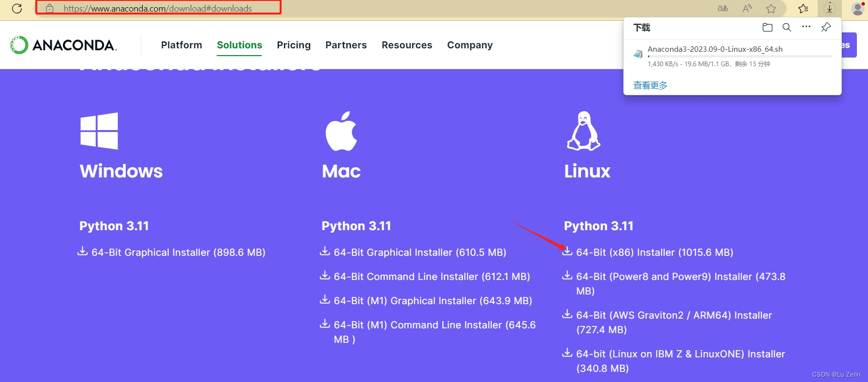This screenshot has height=382, width=868.
Task: Click the Linux heading
Action: 587,171
